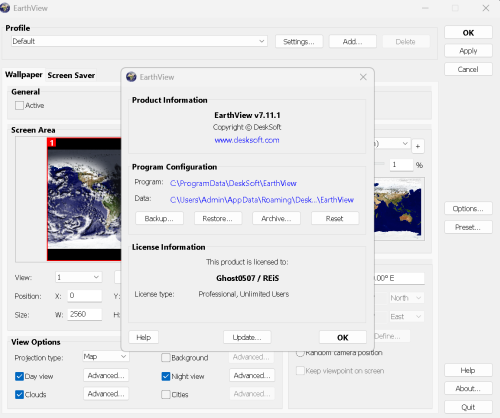Select the world map preview thumbnail
This screenshot has height=418, width=500.
(399, 209)
